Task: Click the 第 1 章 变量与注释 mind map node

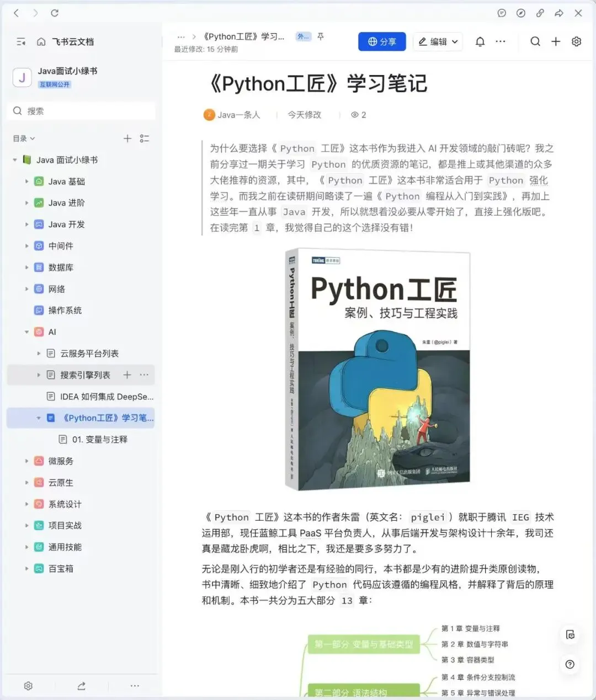Action: (x=470, y=628)
